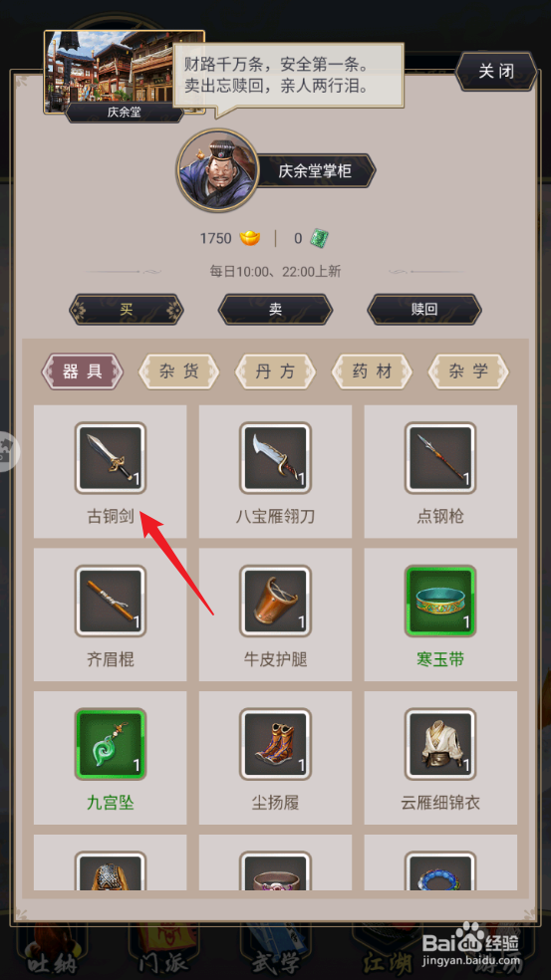Switch to the 杂货 category tab
Screen dimensions: 551x980
[x=179, y=371]
